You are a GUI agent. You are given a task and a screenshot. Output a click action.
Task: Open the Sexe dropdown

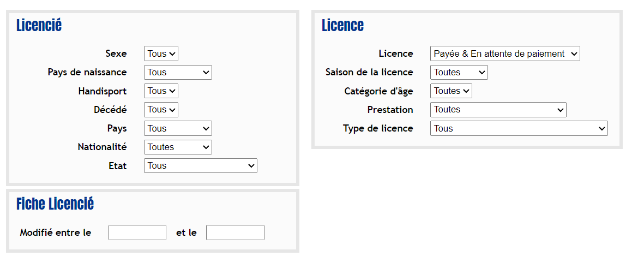161,53
